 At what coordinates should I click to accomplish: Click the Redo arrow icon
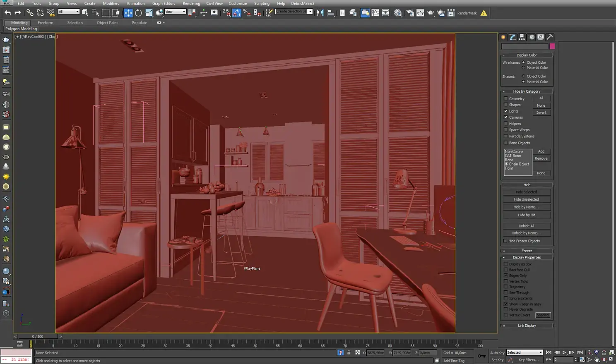[x=17, y=13]
